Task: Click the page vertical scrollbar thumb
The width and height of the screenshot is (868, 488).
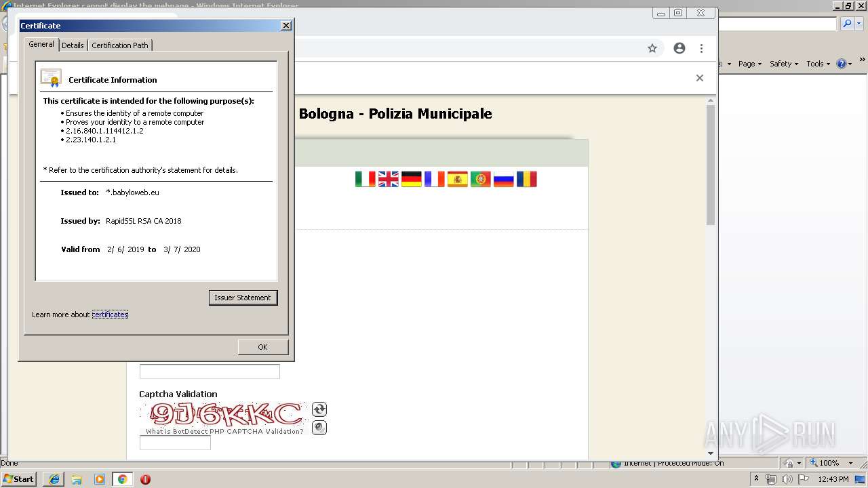Action: point(711,165)
